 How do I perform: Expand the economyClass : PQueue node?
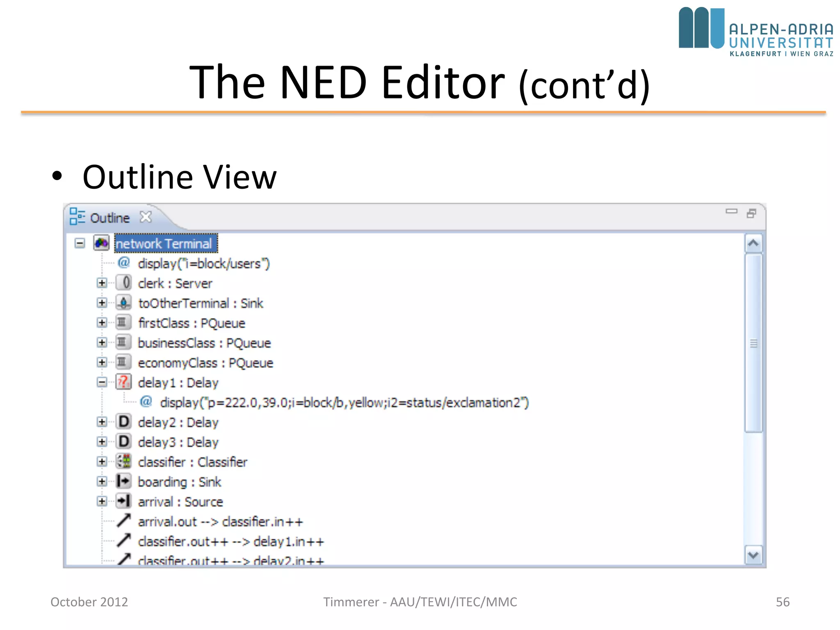(102, 362)
